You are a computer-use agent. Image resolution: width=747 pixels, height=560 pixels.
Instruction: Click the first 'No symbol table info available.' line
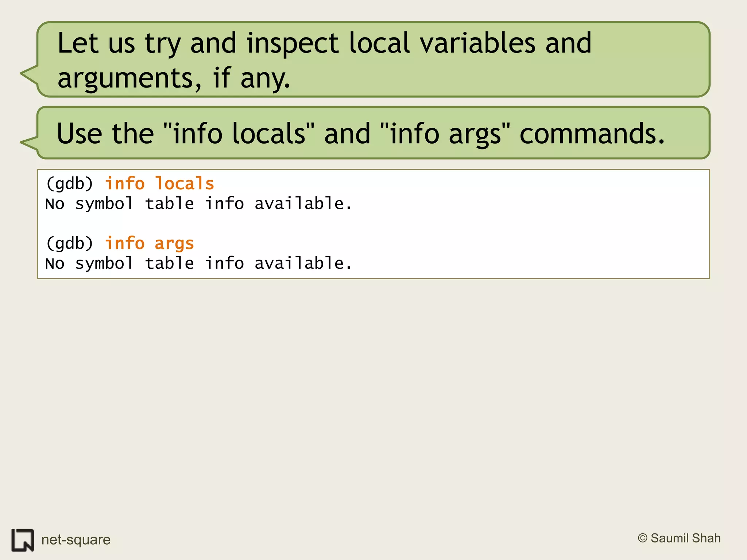pos(199,203)
